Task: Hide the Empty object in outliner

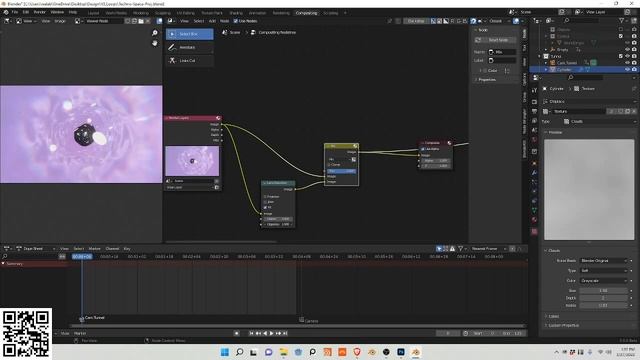Action: [x=627, y=49]
